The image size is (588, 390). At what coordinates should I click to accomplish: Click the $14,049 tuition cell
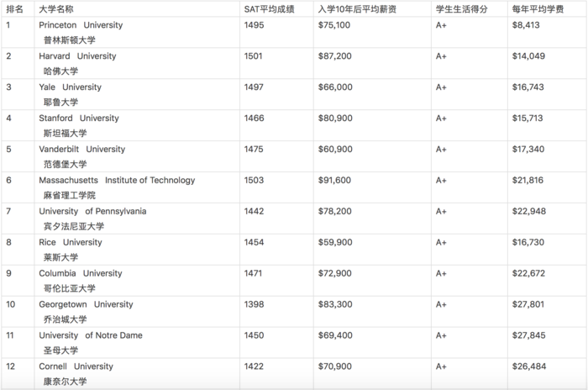tap(528, 56)
